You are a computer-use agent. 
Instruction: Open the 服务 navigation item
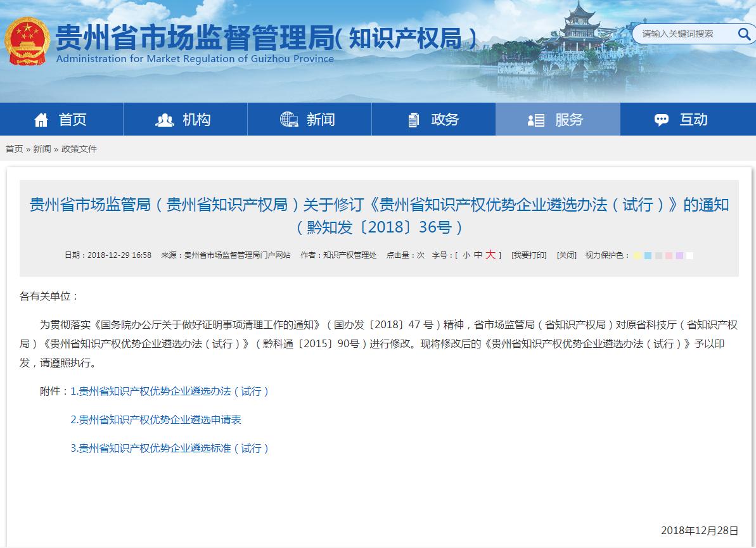tap(558, 119)
